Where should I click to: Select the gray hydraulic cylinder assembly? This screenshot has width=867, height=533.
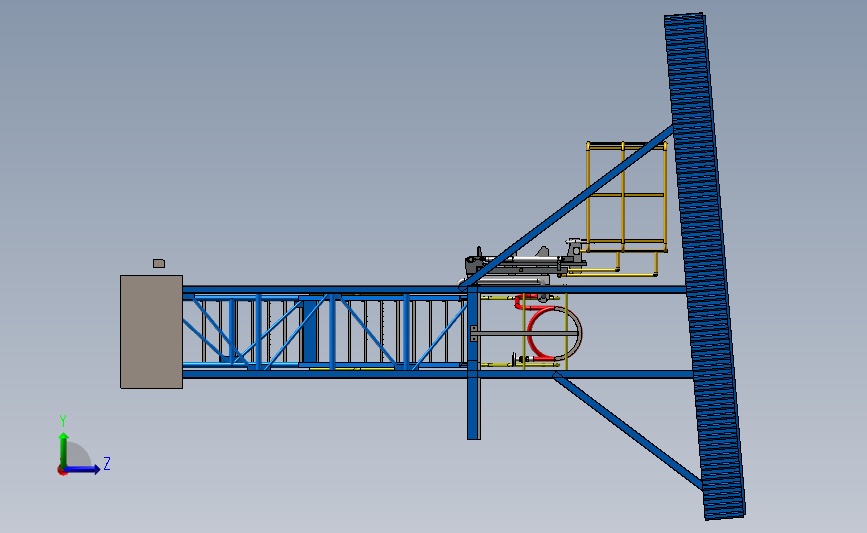pyautogui.click(x=523, y=265)
